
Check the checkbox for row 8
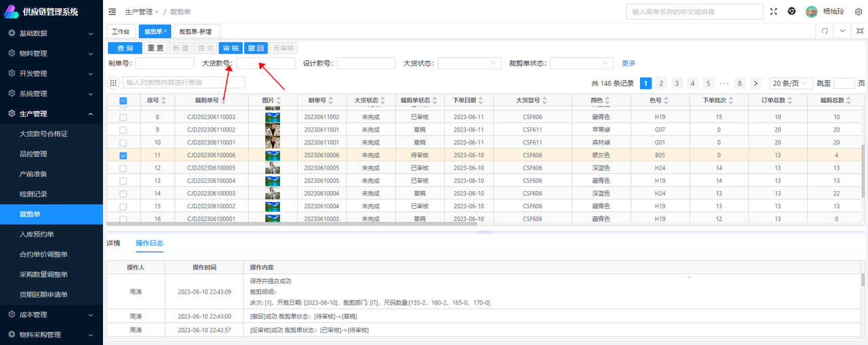pos(123,117)
